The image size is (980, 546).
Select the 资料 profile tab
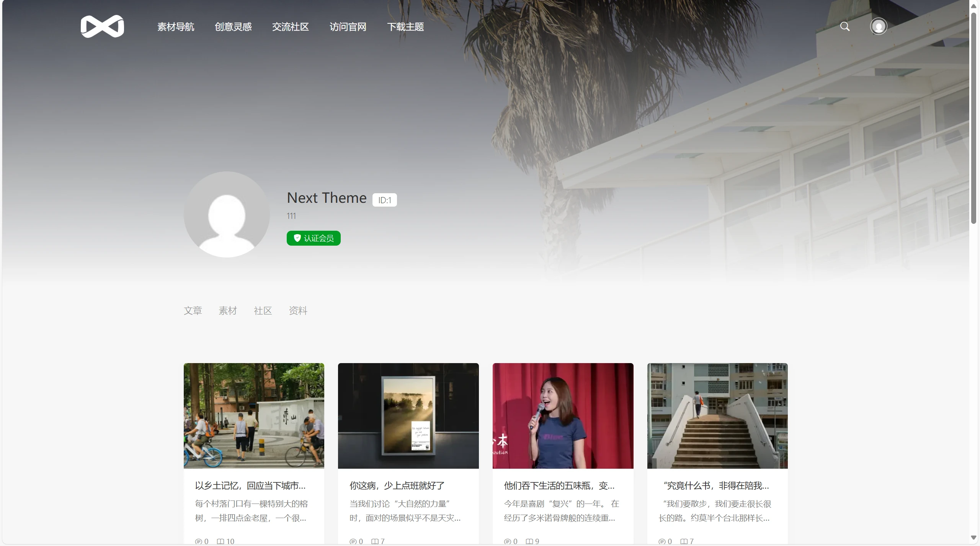click(x=298, y=310)
